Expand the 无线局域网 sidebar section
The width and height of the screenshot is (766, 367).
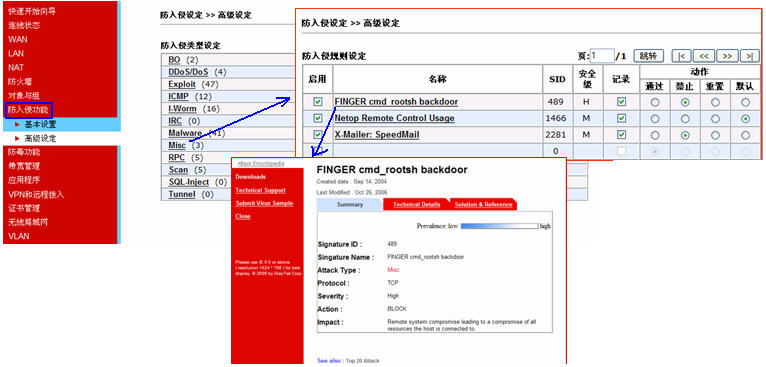coord(28,222)
